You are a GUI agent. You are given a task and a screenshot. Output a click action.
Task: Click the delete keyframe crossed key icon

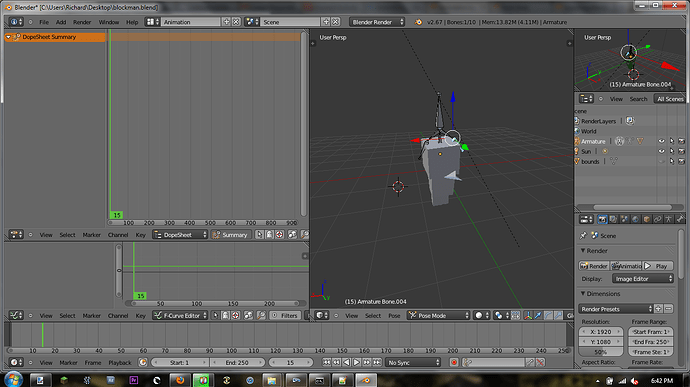pos(540,362)
